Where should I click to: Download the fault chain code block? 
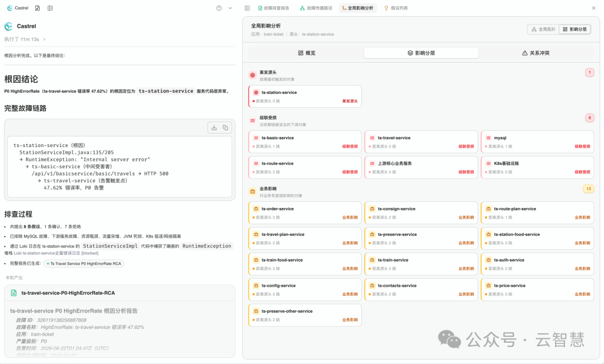pyautogui.click(x=214, y=127)
